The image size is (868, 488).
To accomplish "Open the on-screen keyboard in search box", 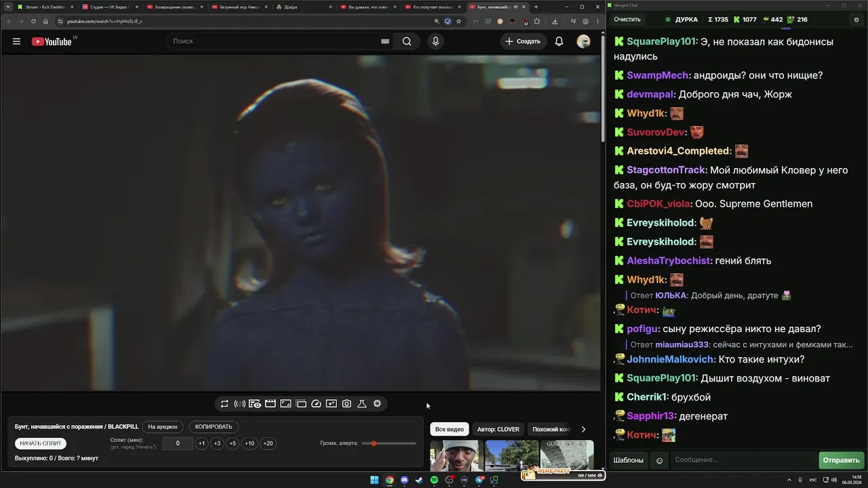I will (385, 41).
